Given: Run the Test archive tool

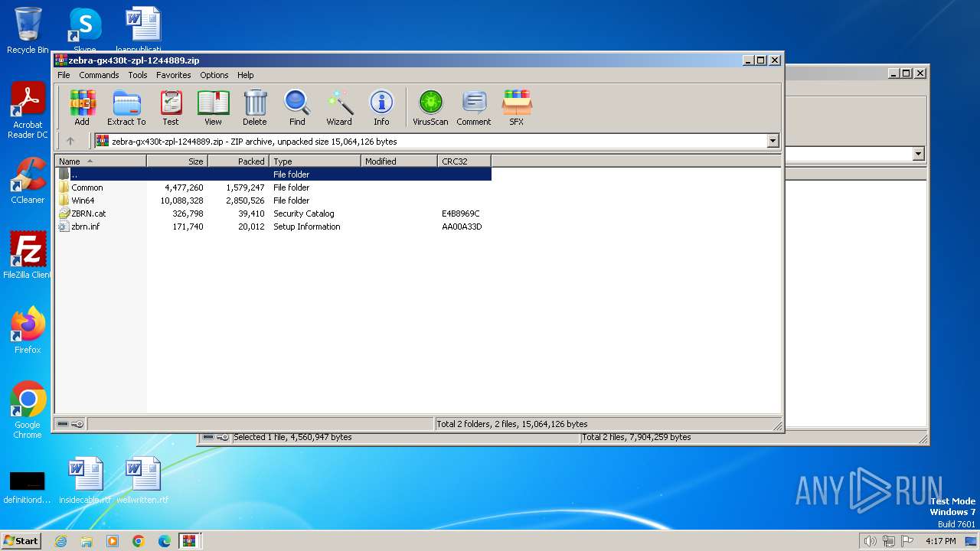Looking at the screenshot, I should tap(171, 107).
